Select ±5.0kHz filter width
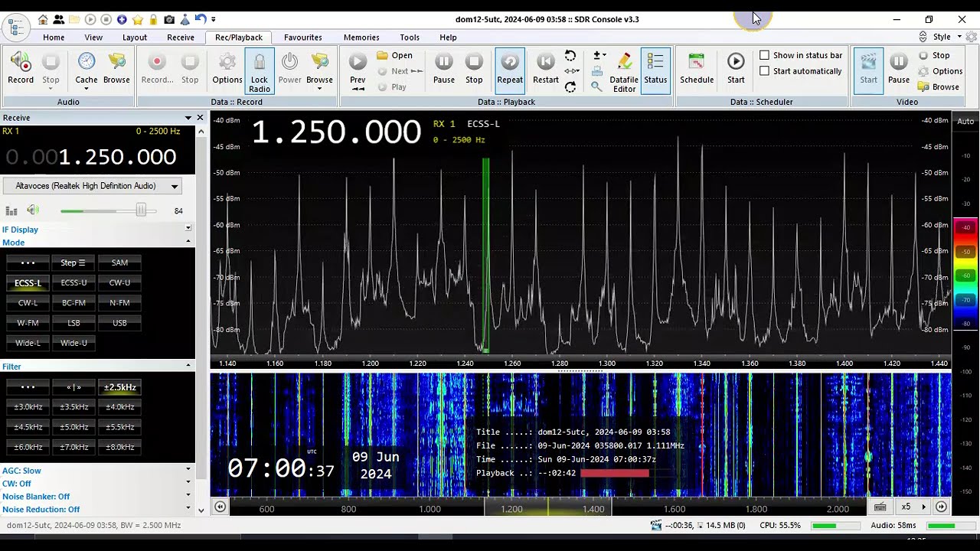The width and height of the screenshot is (980, 551). click(73, 427)
